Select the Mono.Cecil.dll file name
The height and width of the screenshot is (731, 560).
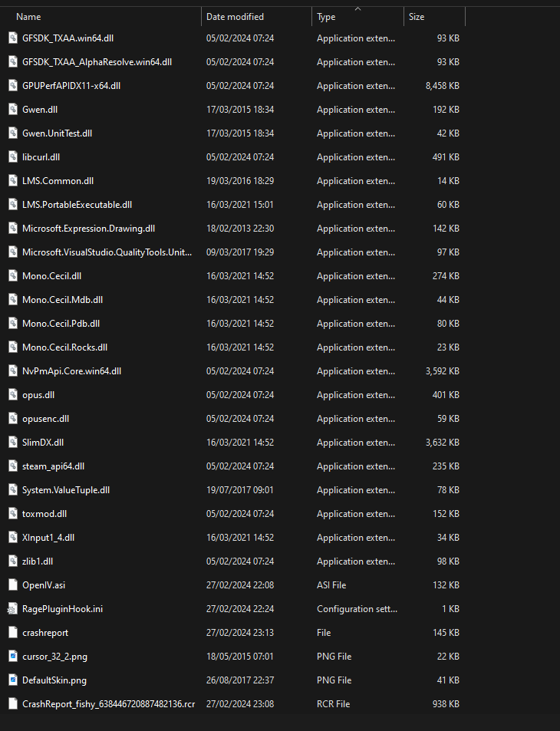point(51,276)
